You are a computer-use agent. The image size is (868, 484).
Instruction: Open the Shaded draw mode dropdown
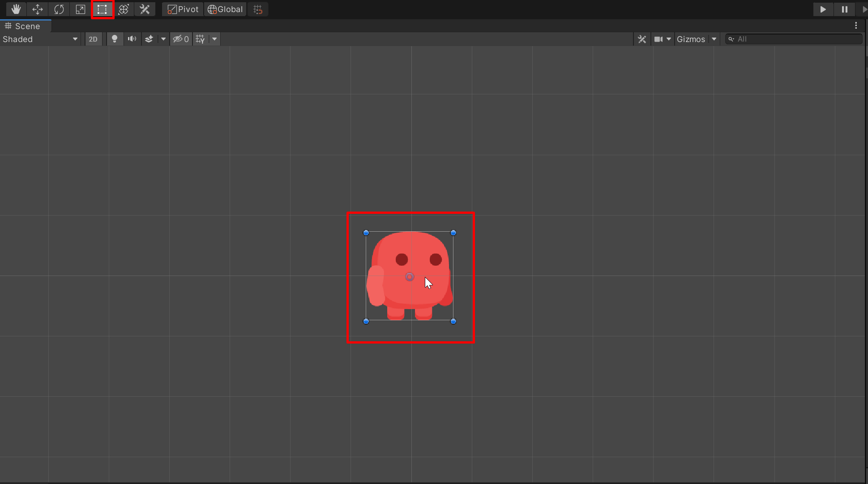click(40, 39)
